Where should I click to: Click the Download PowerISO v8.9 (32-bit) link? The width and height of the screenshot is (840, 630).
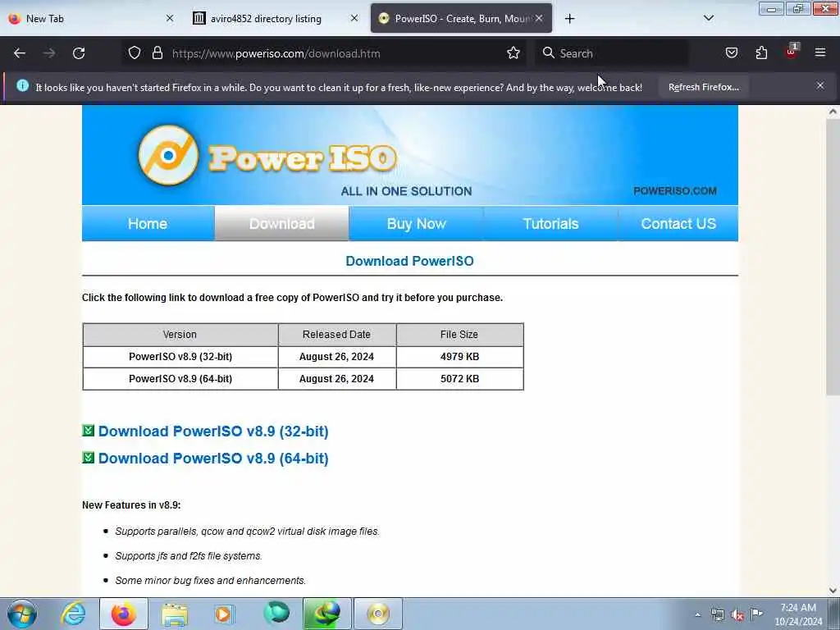click(x=213, y=431)
